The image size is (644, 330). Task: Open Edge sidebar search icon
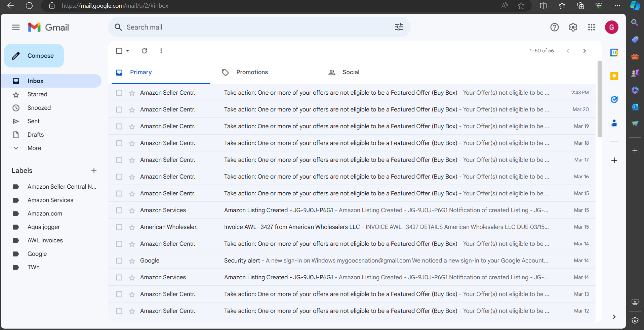[635, 23]
